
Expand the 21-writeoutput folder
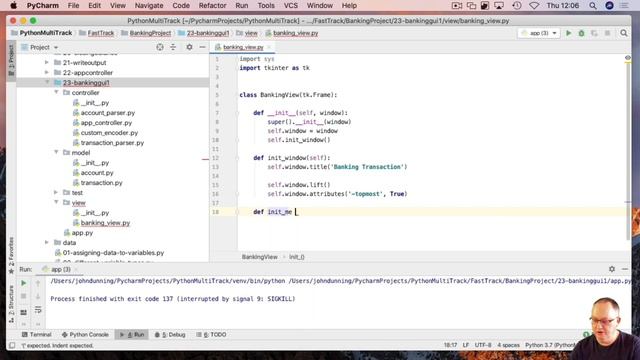[x=47, y=62]
